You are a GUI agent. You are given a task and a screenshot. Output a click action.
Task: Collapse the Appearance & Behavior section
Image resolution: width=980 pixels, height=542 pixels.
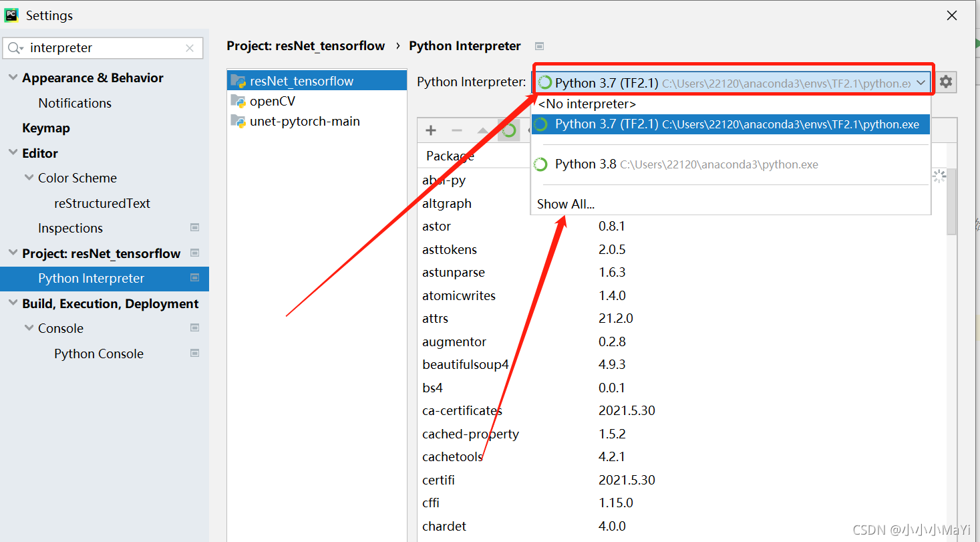coord(13,78)
